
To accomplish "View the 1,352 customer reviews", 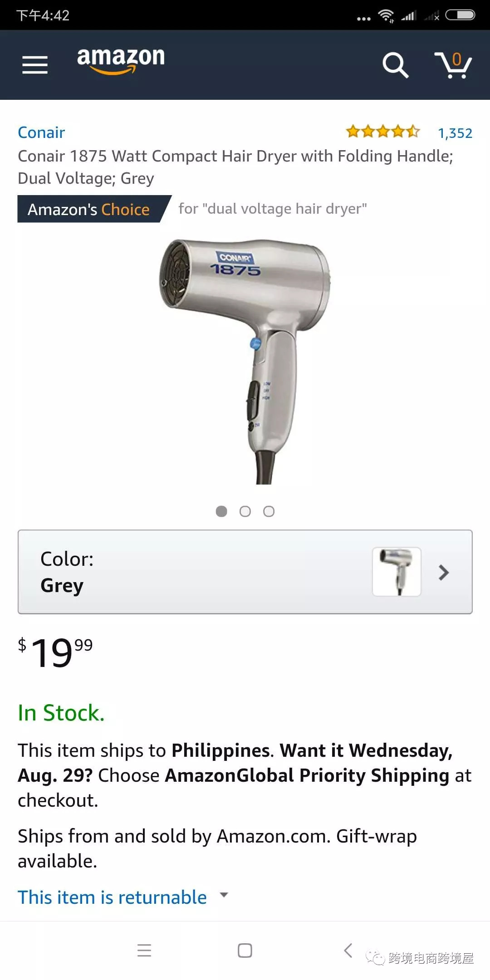I will point(455,133).
